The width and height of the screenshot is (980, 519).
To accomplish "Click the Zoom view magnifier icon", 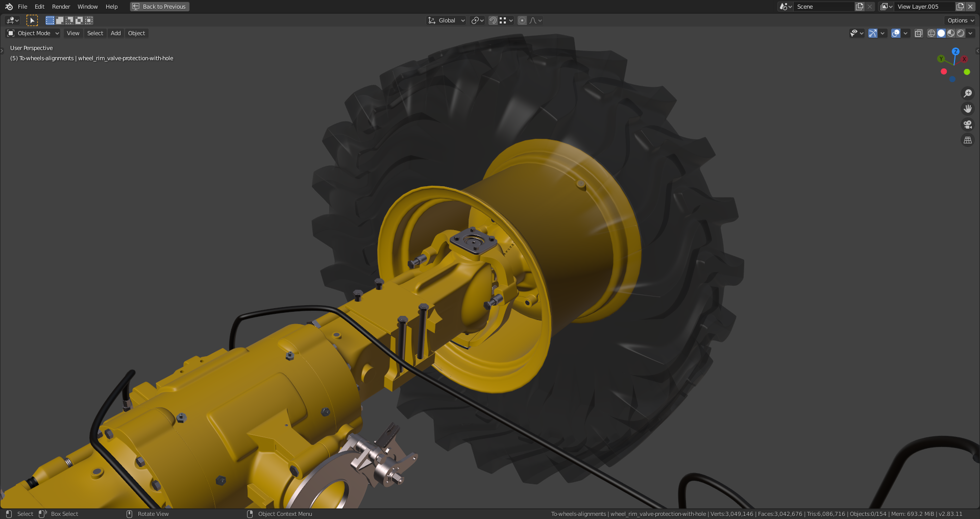I will tap(967, 93).
